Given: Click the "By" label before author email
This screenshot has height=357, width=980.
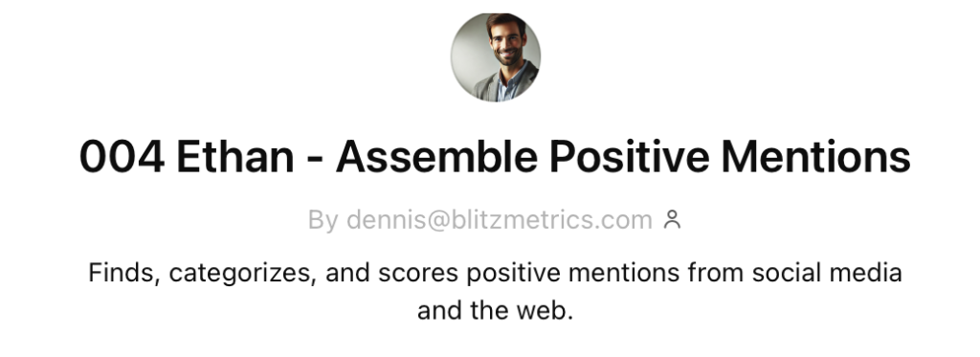Looking at the screenshot, I should click(x=323, y=221).
